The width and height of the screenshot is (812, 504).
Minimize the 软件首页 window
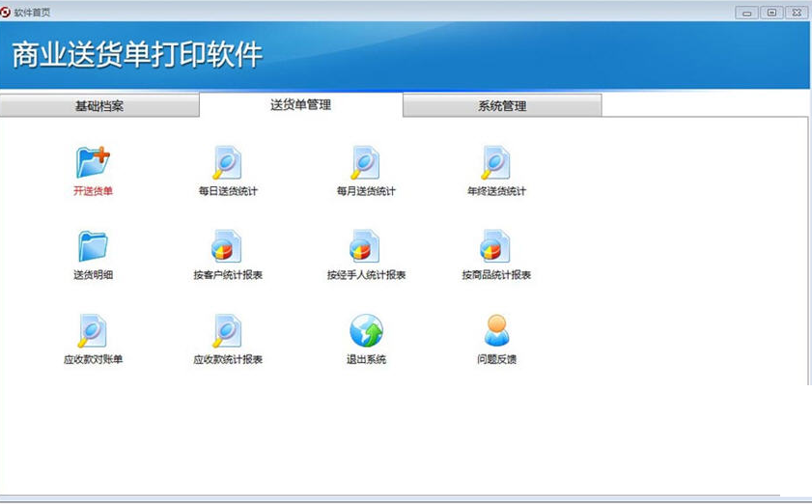point(746,13)
